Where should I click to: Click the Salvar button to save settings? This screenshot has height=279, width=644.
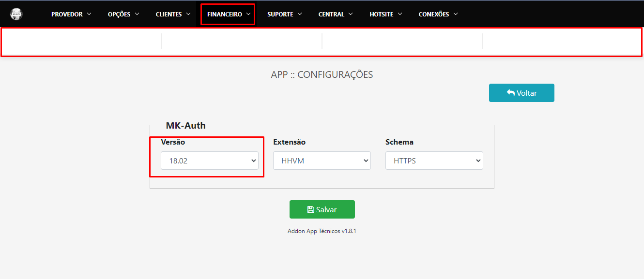[x=322, y=209]
